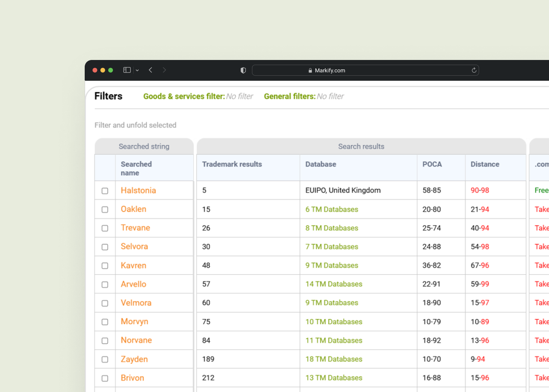
Task: Open the privacy shield icon
Action: point(243,70)
